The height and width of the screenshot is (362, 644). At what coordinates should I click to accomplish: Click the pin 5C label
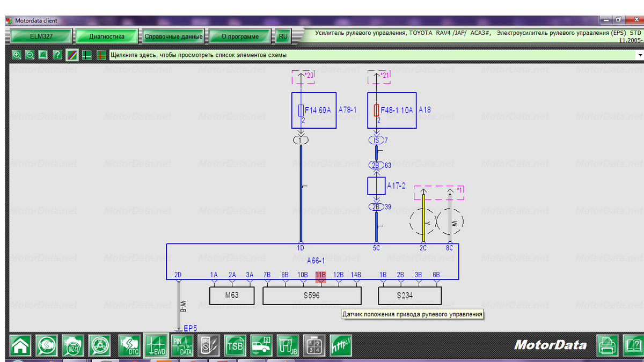pos(376,248)
